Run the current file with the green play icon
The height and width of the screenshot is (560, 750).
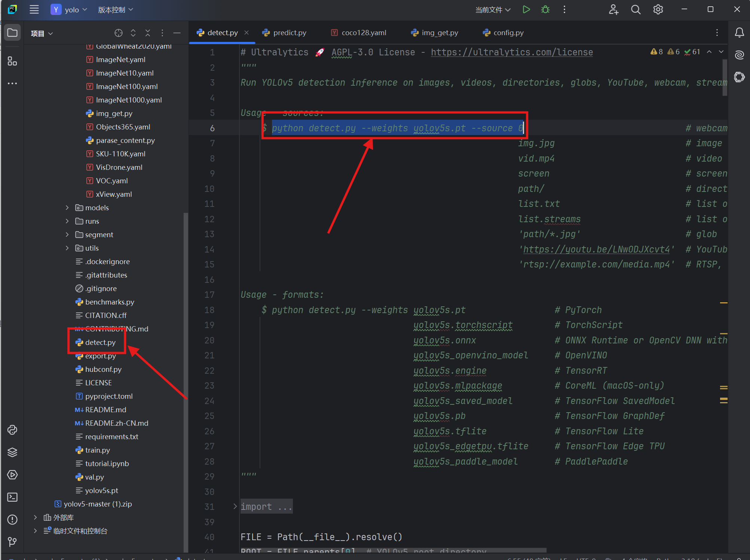[x=526, y=10]
